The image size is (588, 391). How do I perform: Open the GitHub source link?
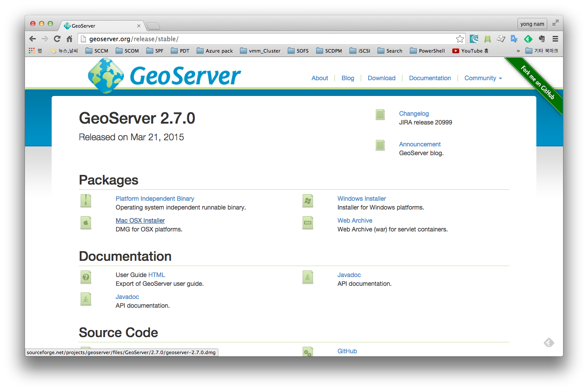point(347,351)
